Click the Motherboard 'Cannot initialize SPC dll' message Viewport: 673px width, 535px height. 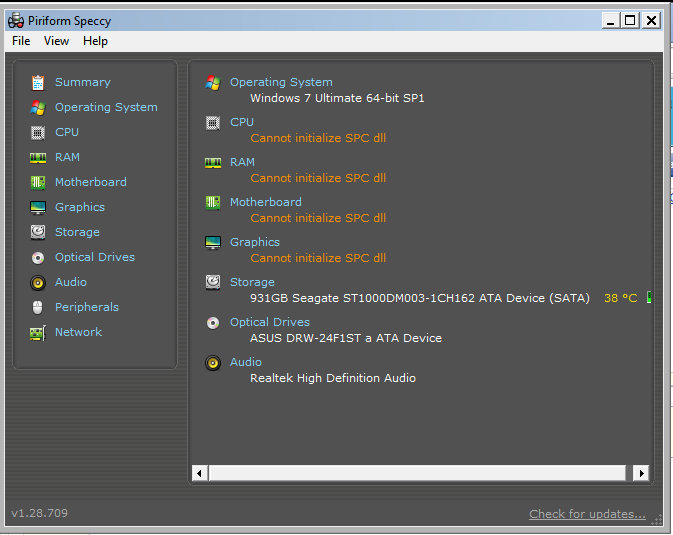tap(318, 218)
